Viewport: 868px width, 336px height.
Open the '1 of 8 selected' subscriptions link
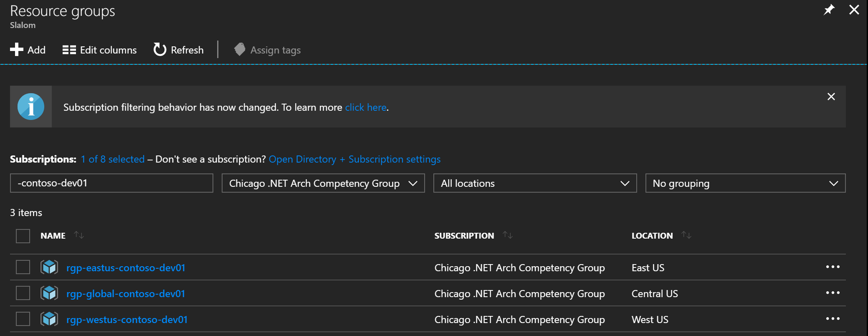coord(113,159)
